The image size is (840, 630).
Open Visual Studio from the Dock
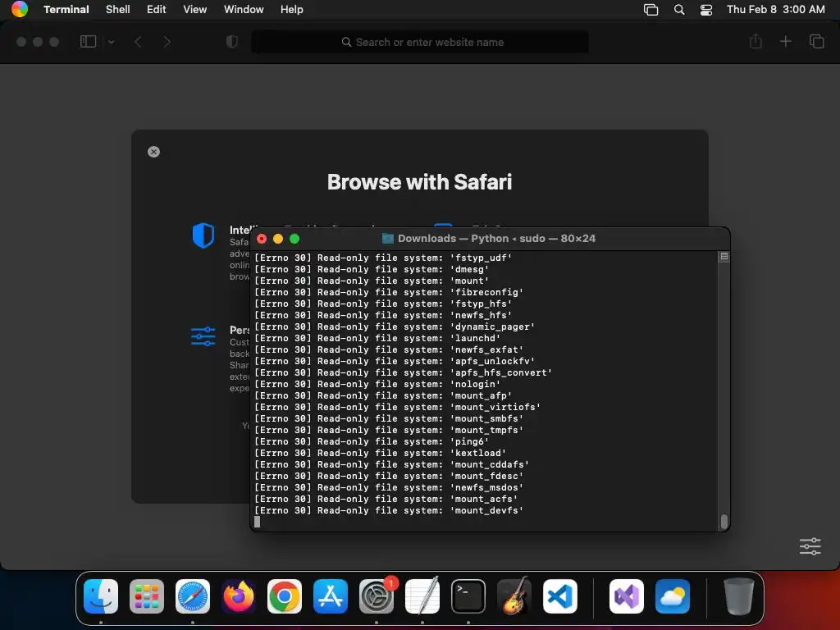click(x=627, y=596)
